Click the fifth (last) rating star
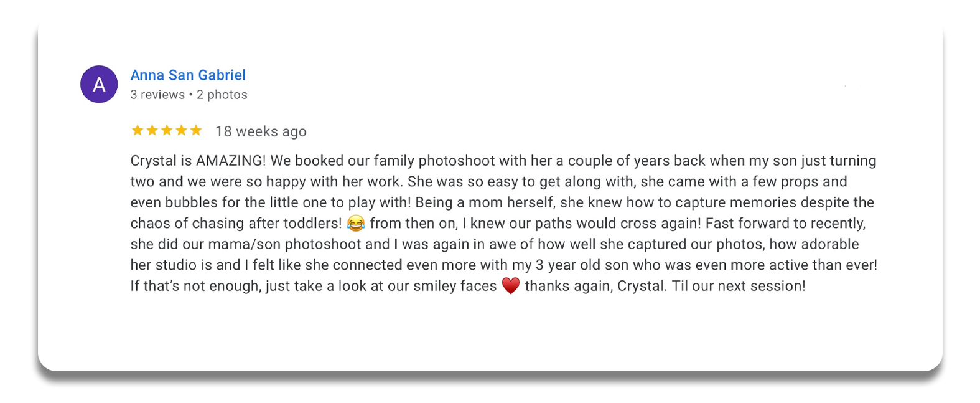The image size is (980, 403). coord(196,130)
